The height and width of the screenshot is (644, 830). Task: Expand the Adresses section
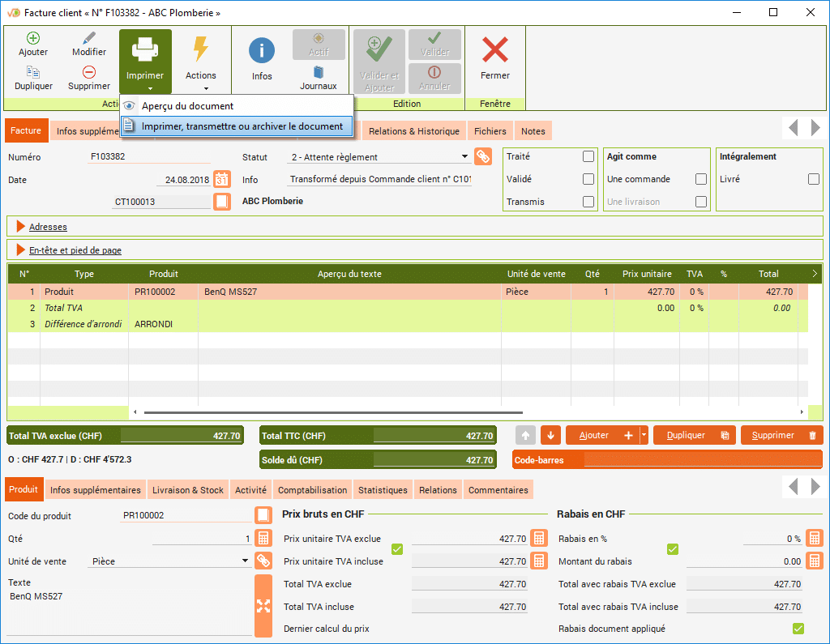click(48, 227)
